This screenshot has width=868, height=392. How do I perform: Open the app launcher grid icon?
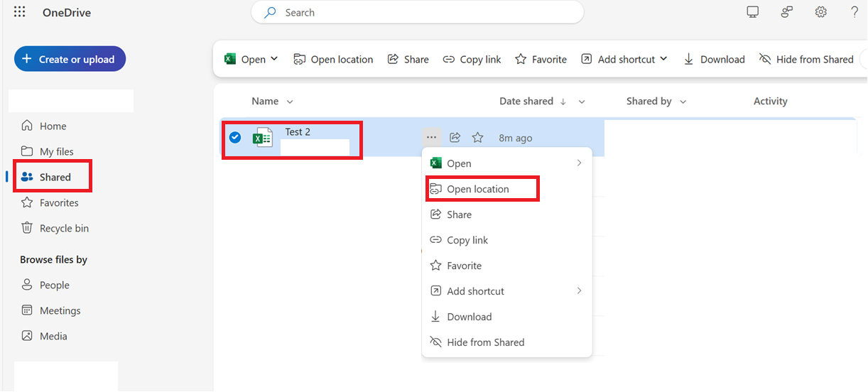pos(20,12)
